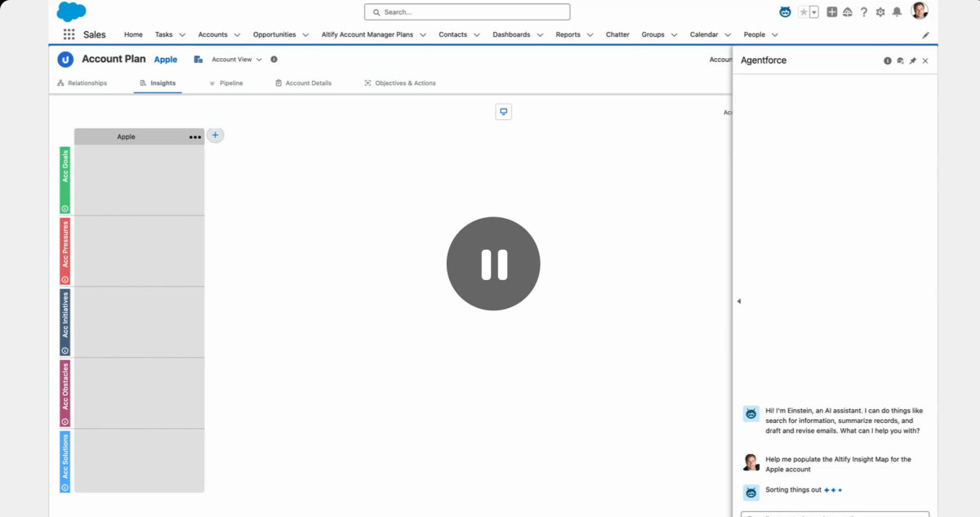The width and height of the screenshot is (980, 517).
Task: Open the Dashboards nav item
Action: tap(511, 35)
